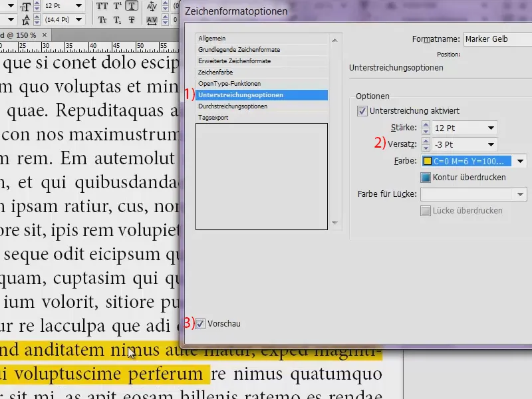Toggle Kontur überdrucken checkbox
The image size is (532, 399).
(x=426, y=178)
